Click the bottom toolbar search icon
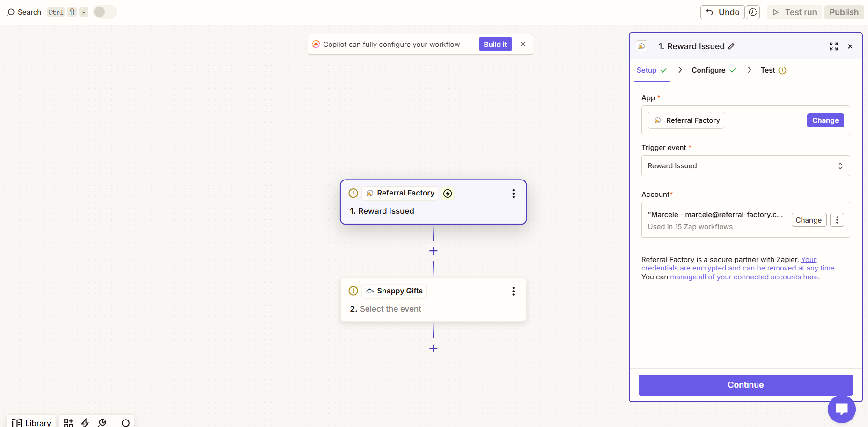This screenshot has height=427, width=868. click(x=125, y=423)
